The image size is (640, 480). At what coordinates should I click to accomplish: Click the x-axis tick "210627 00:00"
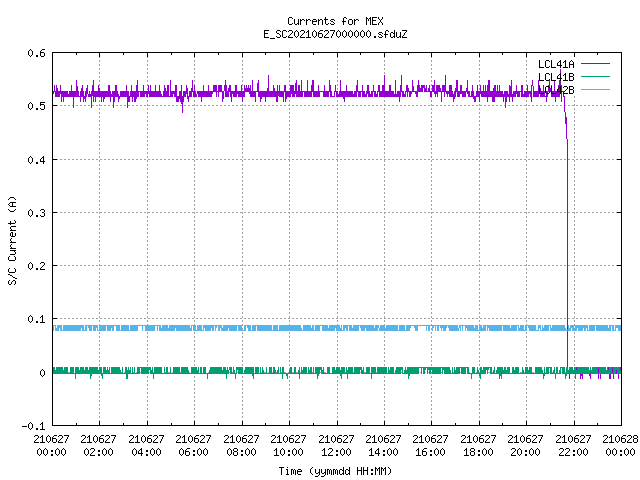tap(51, 445)
